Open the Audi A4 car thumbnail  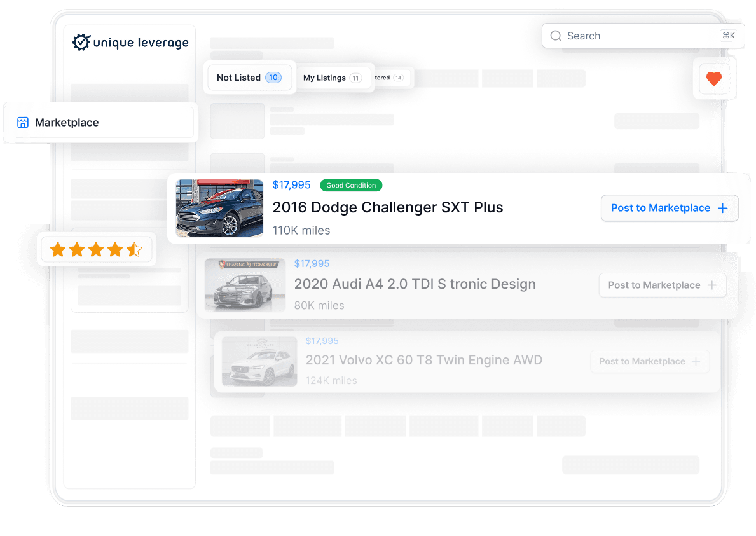[245, 285]
